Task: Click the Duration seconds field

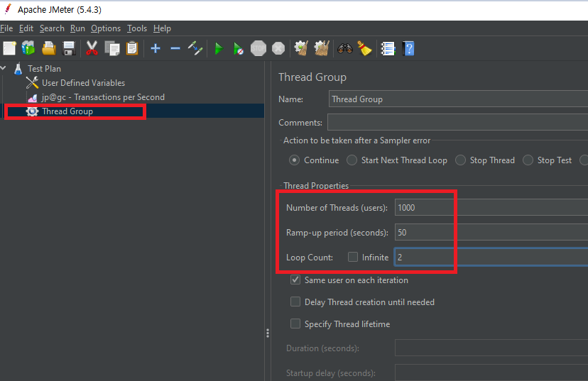Action: (x=491, y=348)
